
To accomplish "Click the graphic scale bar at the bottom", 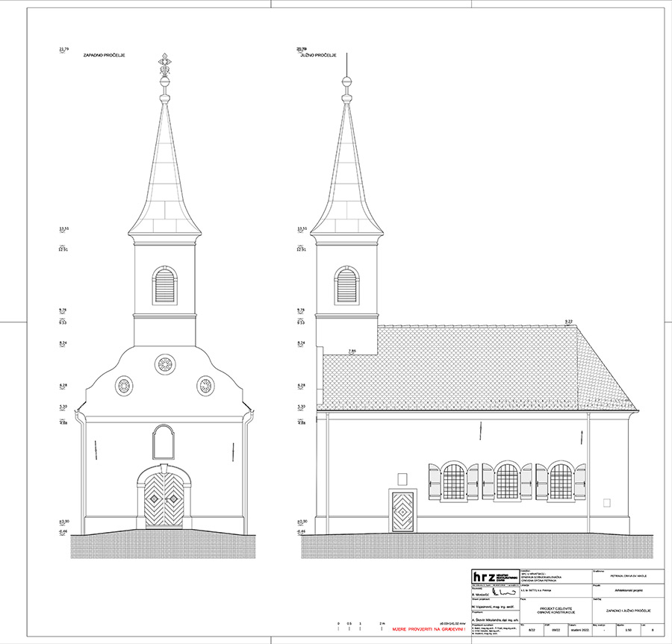I will pyautogui.click(x=361, y=623).
